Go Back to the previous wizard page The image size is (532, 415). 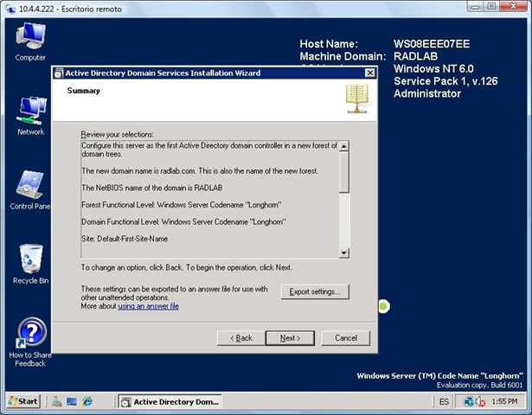click(240, 337)
